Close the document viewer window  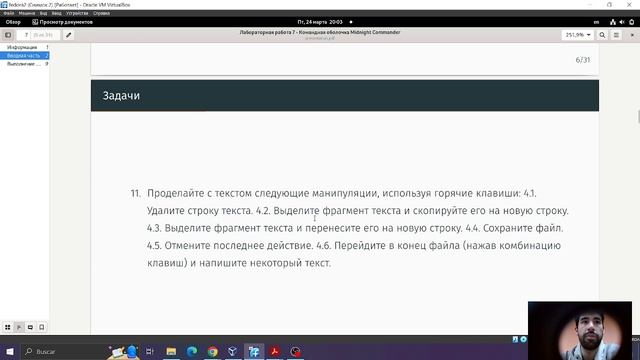click(632, 35)
